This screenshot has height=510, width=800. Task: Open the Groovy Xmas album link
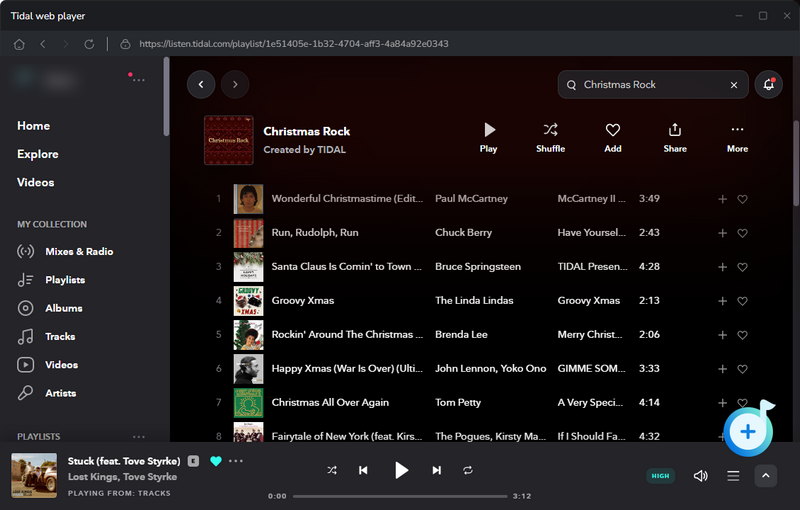[x=589, y=300]
